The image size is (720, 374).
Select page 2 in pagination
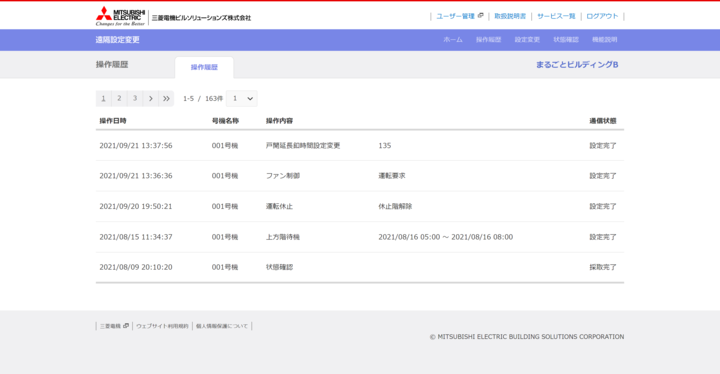[119, 98]
